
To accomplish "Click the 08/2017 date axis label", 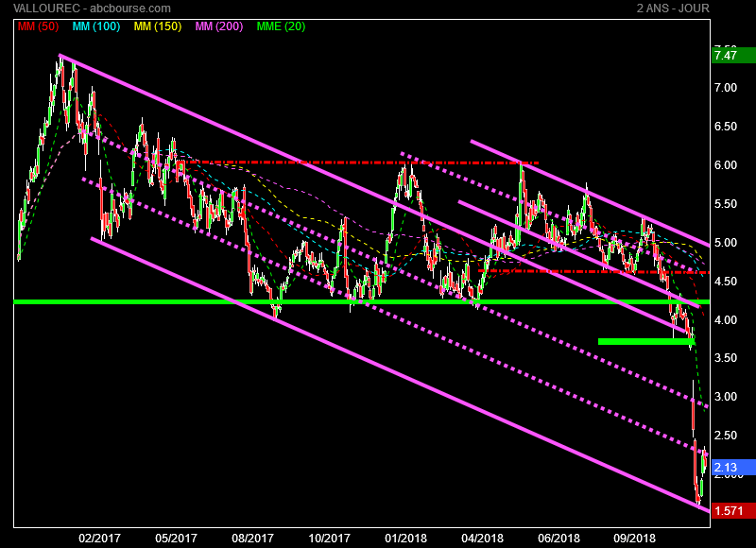I will coord(252,538).
